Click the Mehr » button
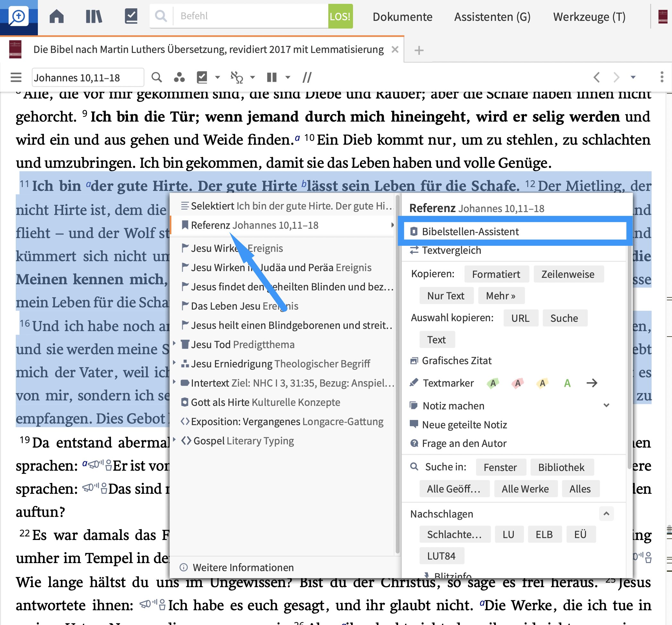Screen dimensions: 672x625 (501, 296)
